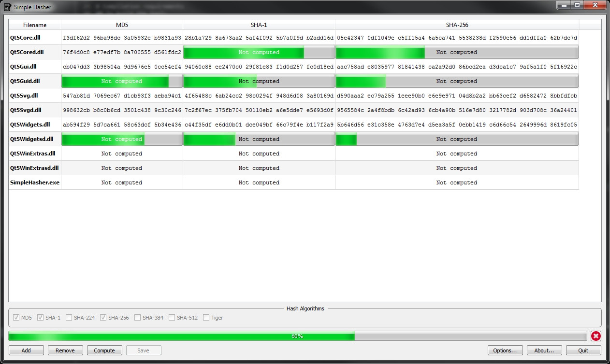Click Qt5Widgetsd.dll MD5 progress bar
The height and width of the screenshot is (364, 610).
(122, 139)
